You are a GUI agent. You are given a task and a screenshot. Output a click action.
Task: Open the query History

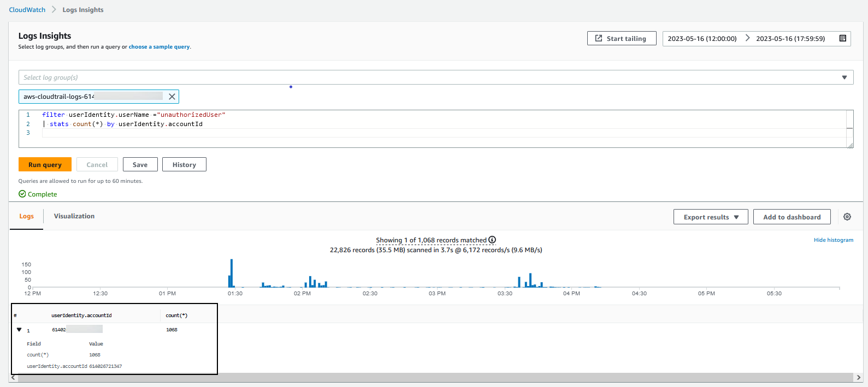click(x=184, y=164)
